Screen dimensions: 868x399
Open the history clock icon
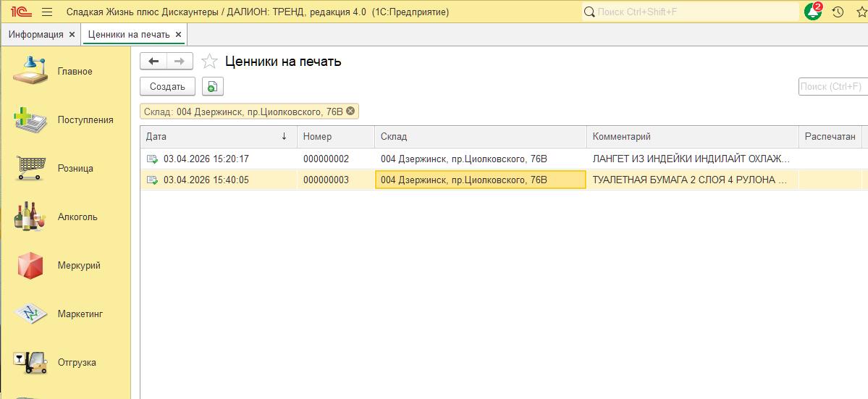point(838,12)
